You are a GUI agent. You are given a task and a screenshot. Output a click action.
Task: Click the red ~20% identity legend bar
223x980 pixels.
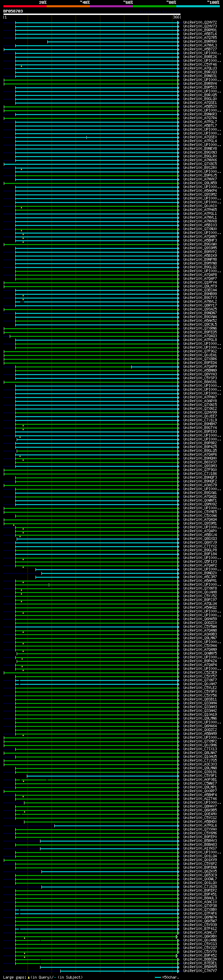[x=25, y=6]
